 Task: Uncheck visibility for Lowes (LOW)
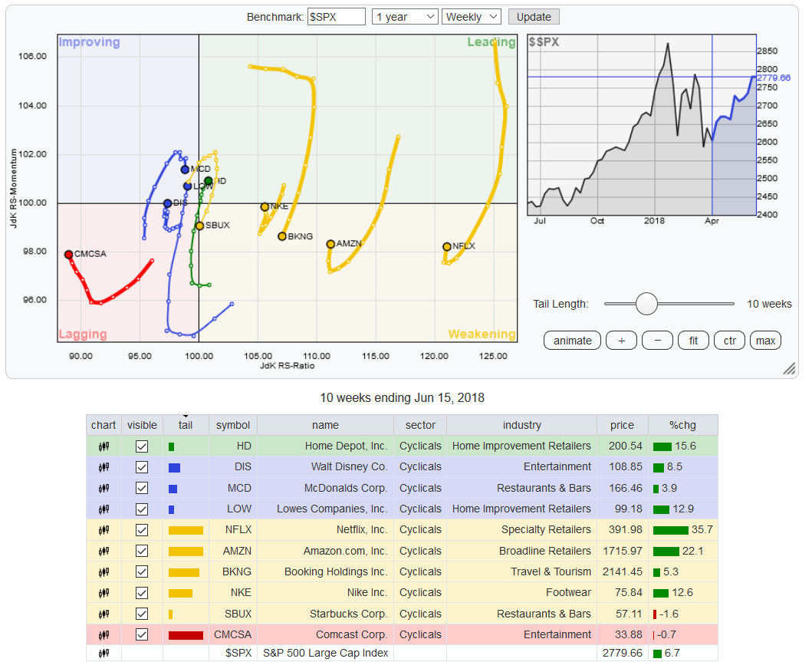(x=141, y=509)
